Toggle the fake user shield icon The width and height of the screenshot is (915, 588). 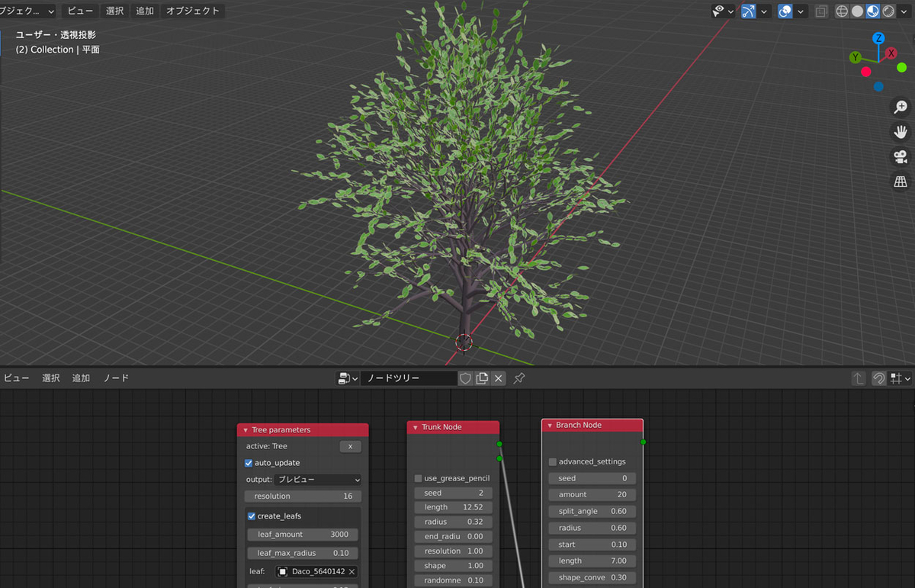coord(465,378)
